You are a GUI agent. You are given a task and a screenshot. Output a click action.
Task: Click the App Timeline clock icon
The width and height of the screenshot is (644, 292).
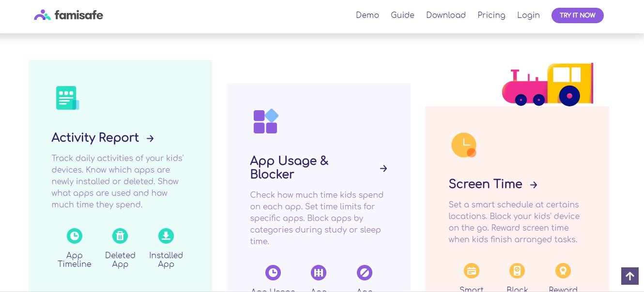tap(75, 236)
